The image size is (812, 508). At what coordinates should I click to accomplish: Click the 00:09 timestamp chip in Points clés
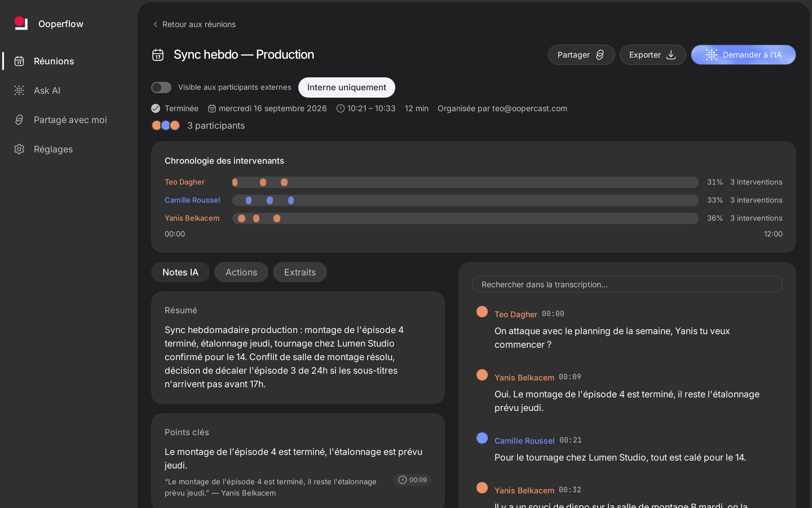[x=412, y=480]
